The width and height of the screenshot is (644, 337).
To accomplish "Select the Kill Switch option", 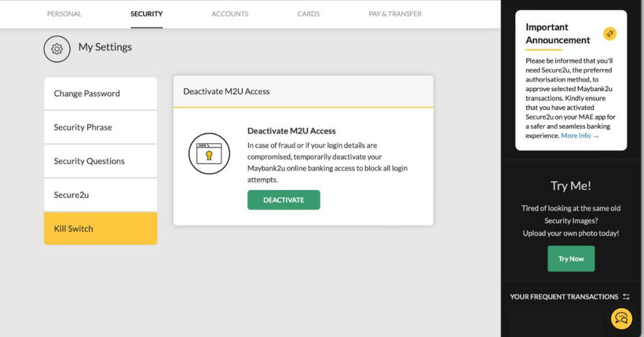I will click(101, 229).
